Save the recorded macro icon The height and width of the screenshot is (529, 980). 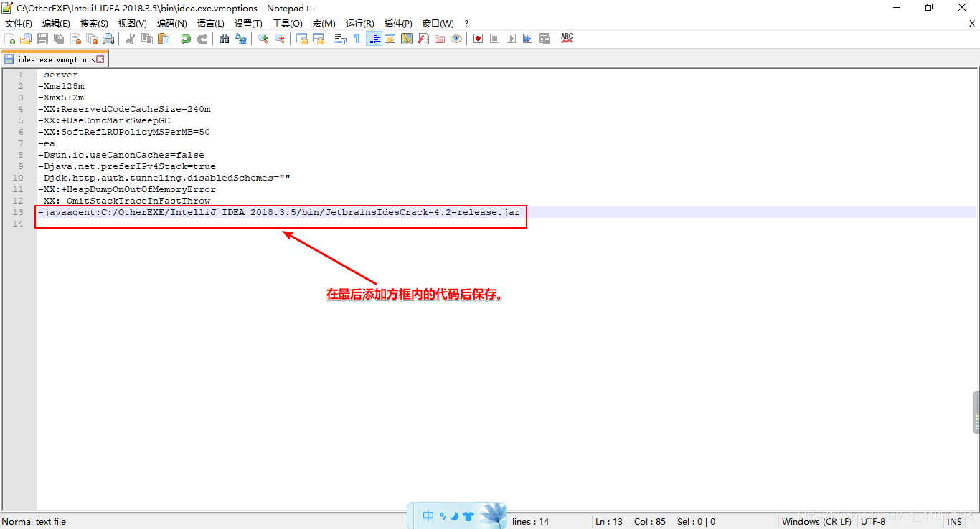(545, 39)
